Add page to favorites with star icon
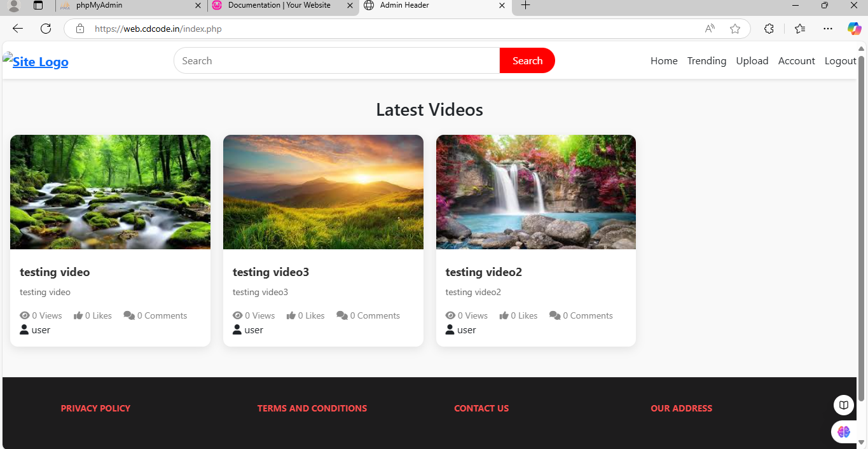The height and width of the screenshot is (449, 868). pos(735,29)
